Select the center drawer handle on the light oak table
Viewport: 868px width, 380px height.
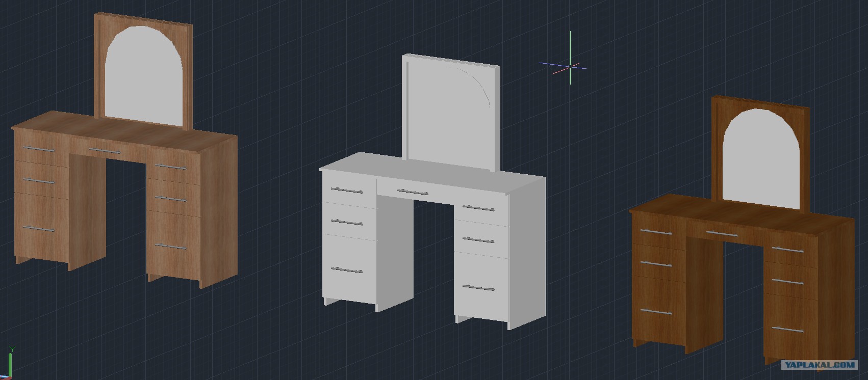click(105, 151)
